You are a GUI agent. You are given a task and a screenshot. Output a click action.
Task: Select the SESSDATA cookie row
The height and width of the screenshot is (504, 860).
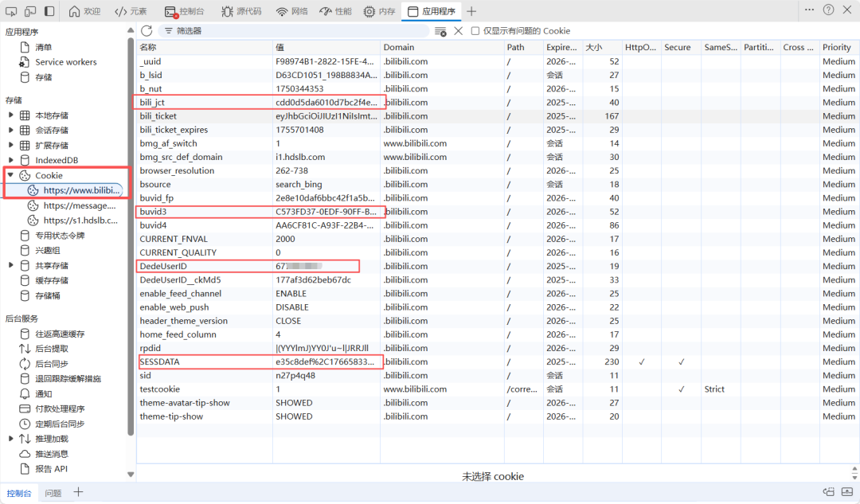498,362
